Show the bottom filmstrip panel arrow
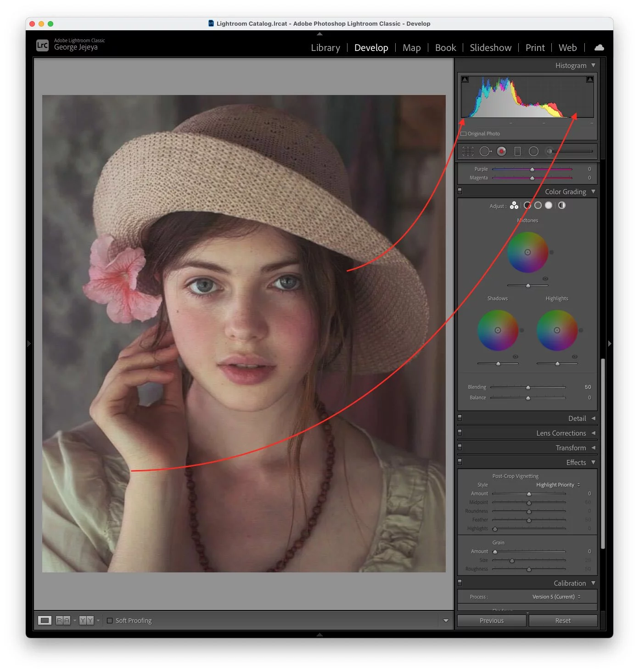Screen dimensions: 639x672 319,635
